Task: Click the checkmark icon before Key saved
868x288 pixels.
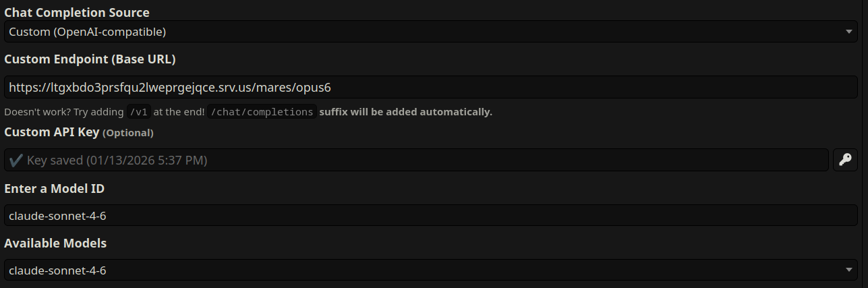Action: (x=15, y=161)
